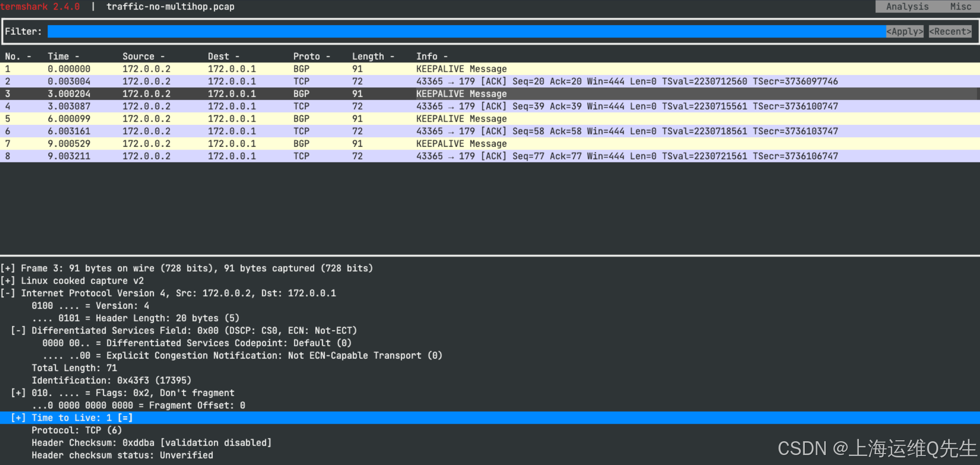Viewport: 980px width, 465px height.
Task: Select packet 6 with Seq=58 Ack=58
Action: [490, 131]
